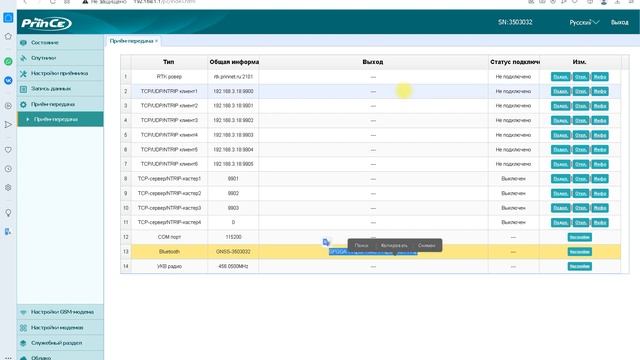Click the Тип column header
Screen dimensions: 640x360
169,62
